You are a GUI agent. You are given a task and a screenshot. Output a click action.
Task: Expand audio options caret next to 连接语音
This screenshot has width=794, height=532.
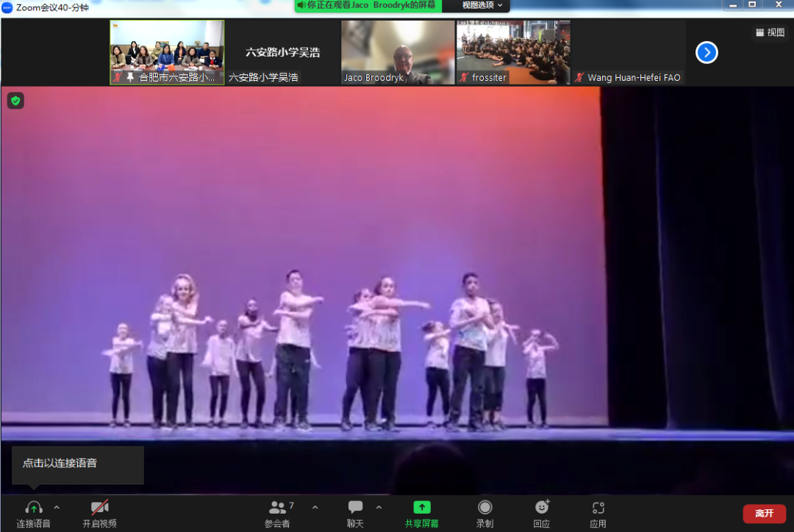tap(57, 507)
